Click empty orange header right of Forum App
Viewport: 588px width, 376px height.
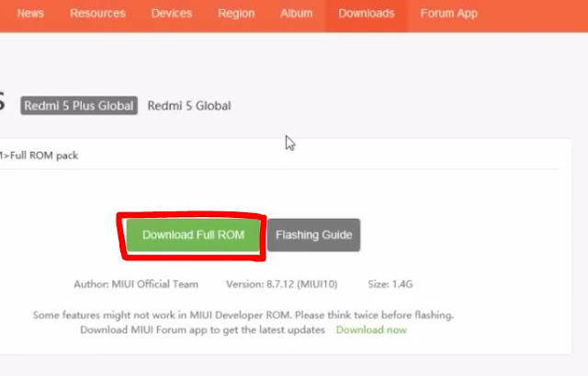pos(533,15)
